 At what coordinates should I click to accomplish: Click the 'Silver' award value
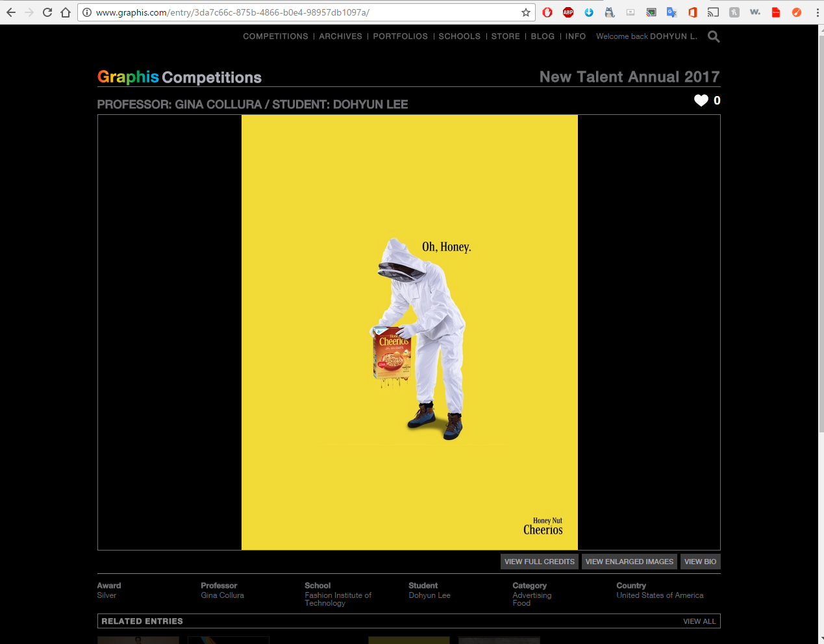(x=106, y=595)
